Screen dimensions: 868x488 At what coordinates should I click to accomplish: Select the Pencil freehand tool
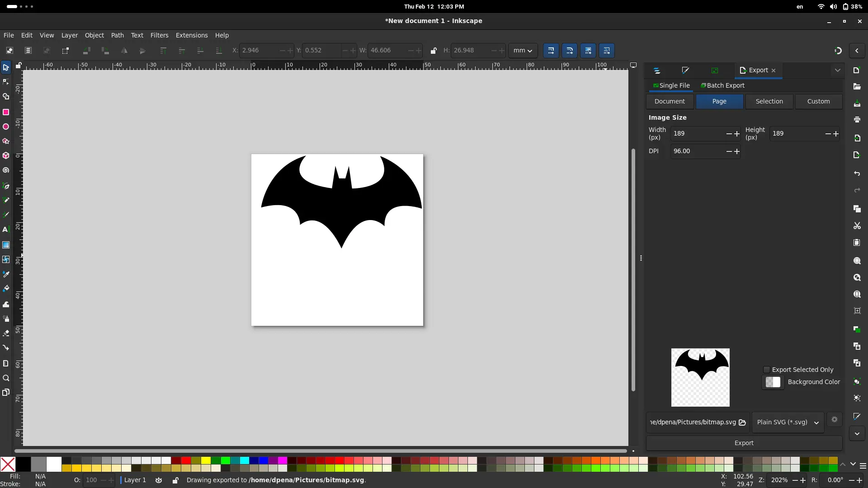tap(6, 200)
